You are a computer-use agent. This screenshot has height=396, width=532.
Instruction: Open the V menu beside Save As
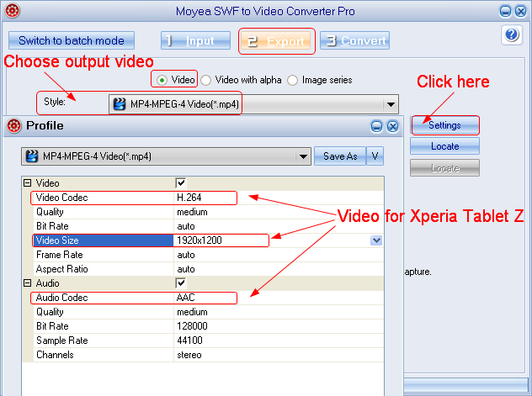click(x=375, y=156)
